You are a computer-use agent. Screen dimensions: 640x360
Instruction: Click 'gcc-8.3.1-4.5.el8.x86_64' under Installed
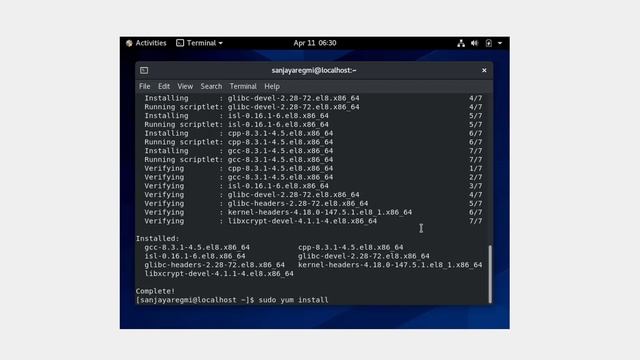click(x=197, y=247)
